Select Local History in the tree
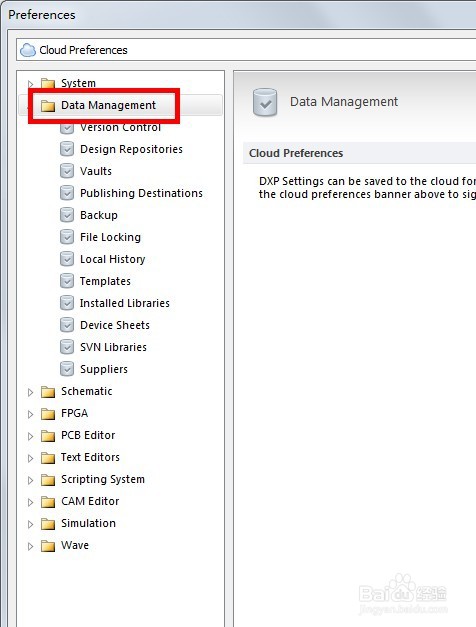The image size is (476, 627). click(x=112, y=259)
